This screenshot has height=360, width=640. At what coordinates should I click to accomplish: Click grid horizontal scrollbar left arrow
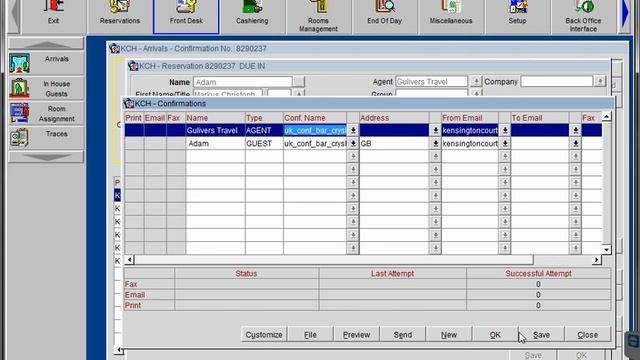tap(129, 260)
